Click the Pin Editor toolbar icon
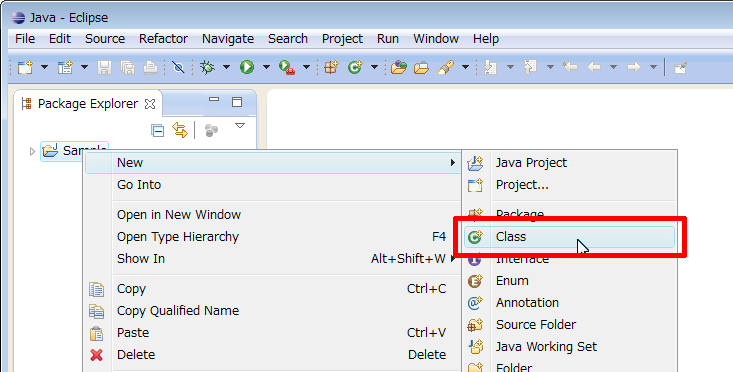The height and width of the screenshot is (372, 733). tap(681, 67)
